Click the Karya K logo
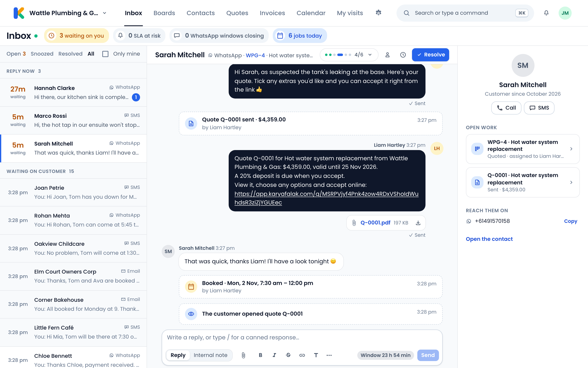The height and width of the screenshot is (368, 588). click(19, 13)
